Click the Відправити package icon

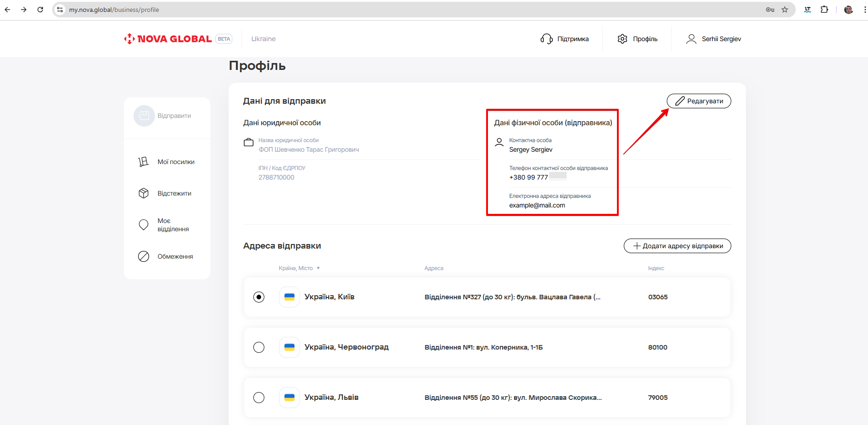click(144, 116)
